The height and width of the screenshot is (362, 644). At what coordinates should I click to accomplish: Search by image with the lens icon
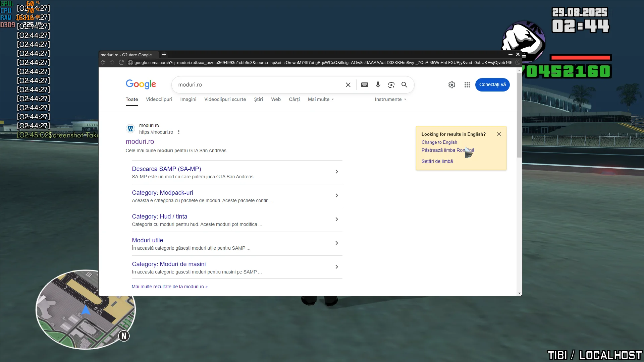(x=391, y=85)
